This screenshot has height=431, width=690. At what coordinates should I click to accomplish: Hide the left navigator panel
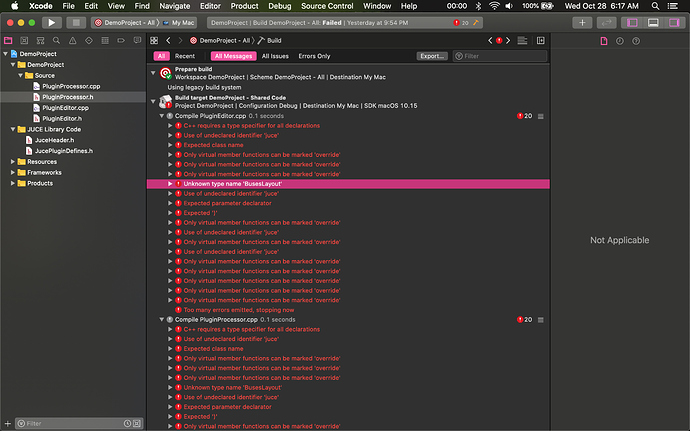632,22
